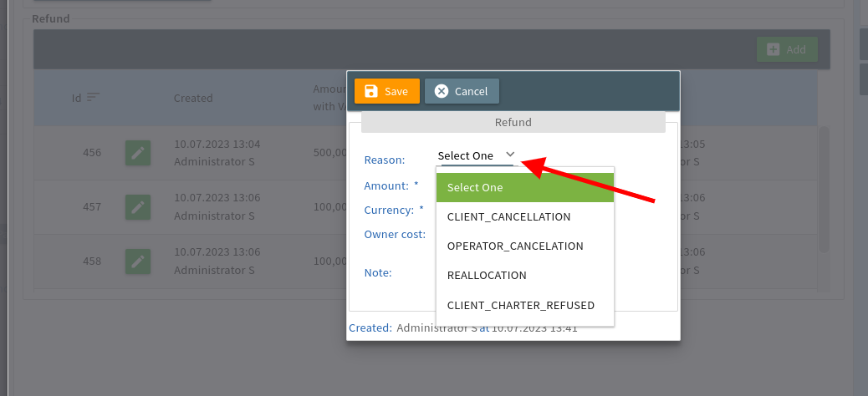Click the Refund title bar in dialog
Image resolution: width=868 pixels, height=396 pixels.
[513, 122]
